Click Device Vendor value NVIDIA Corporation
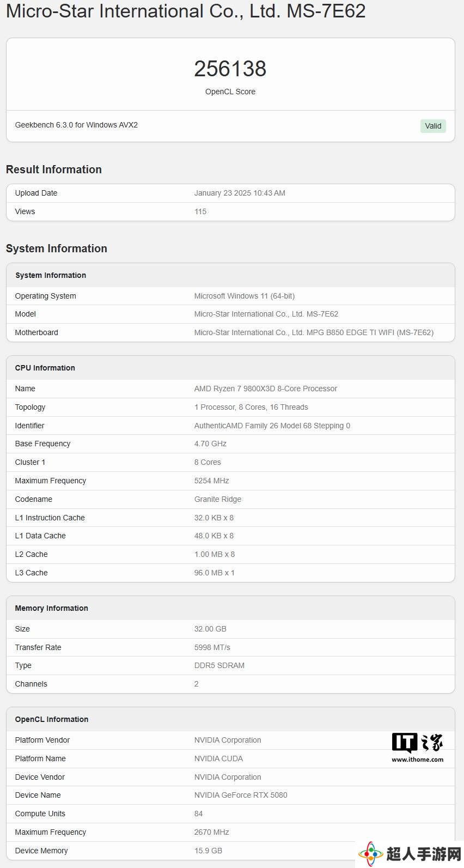The image size is (464, 868). tap(228, 777)
